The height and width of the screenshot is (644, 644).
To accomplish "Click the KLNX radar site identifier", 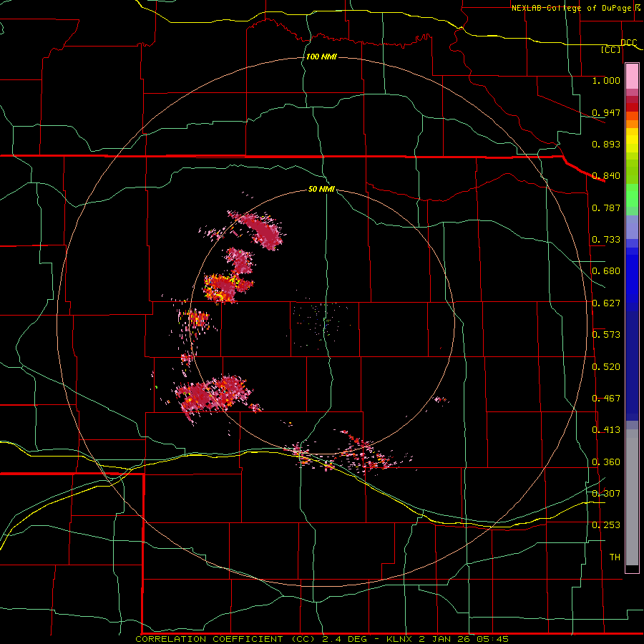I will coord(401,639).
